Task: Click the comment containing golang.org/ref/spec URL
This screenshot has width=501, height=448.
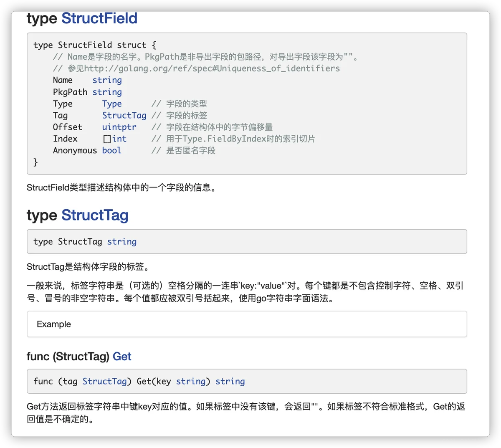Action: click(x=196, y=68)
